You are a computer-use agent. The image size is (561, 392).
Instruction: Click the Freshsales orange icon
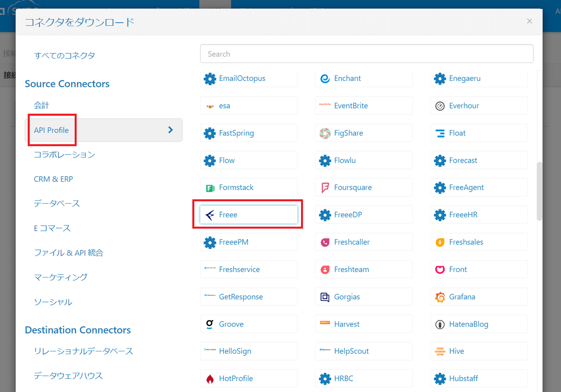tap(440, 242)
